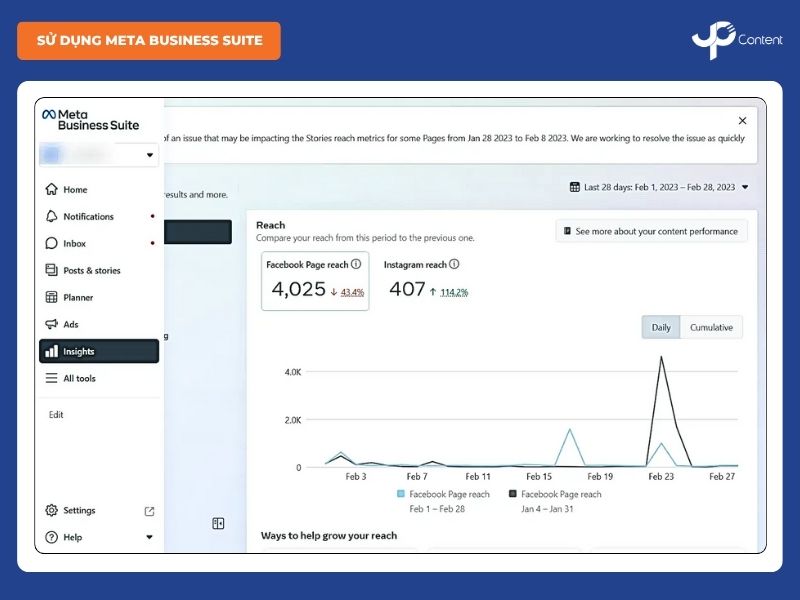
Task: Click light blue Facebook Page reach legend swatch
Action: pyautogui.click(x=402, y=494)
